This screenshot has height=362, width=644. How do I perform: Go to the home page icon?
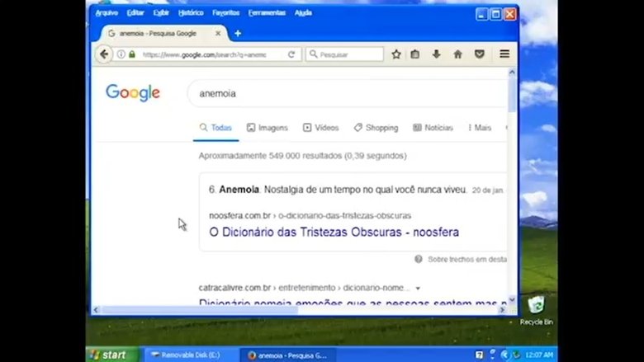click(x=457, y=54)
